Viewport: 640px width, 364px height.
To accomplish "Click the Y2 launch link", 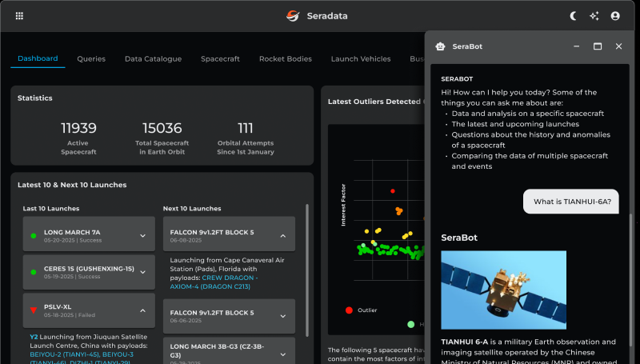I will point(34,337).
